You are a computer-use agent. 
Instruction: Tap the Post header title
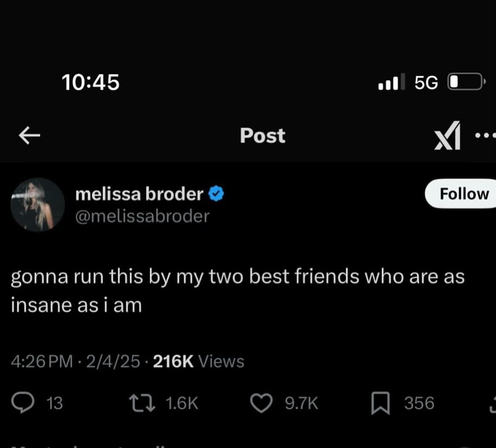[263, 136]
